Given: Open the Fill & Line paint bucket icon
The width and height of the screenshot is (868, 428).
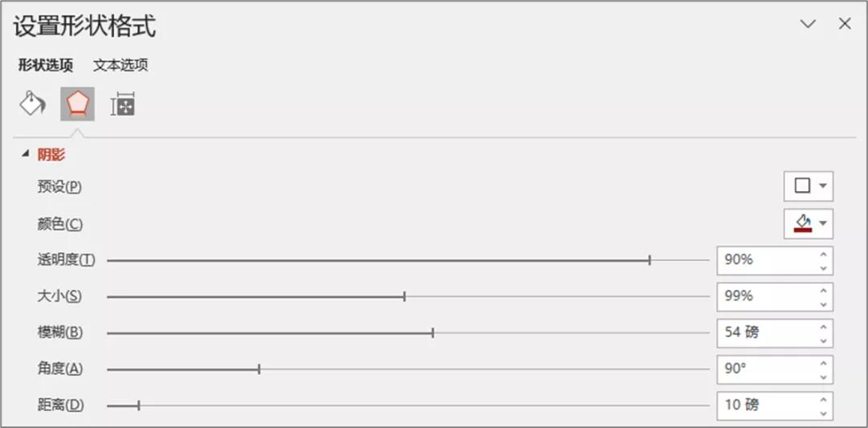Looking at the screenshot, I should tap(32, 104).
